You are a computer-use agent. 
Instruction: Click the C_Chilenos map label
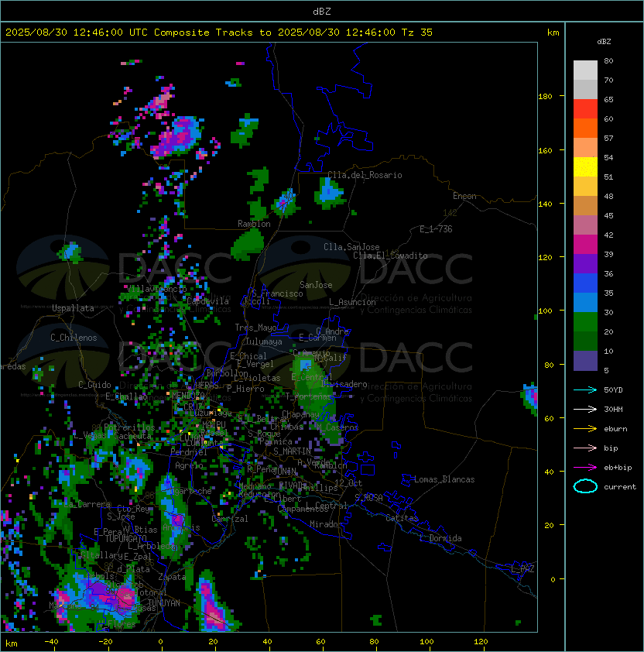click(74, 338)
